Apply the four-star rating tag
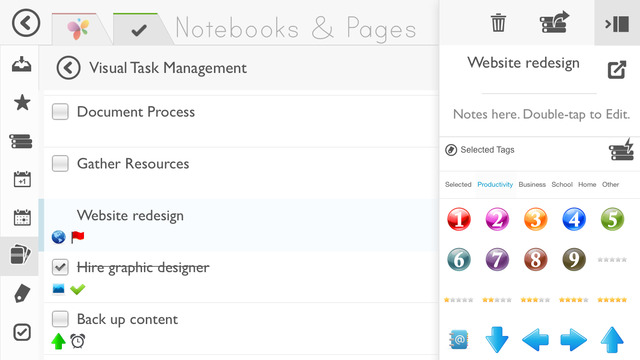The image size is (640, 360). [573, 300]
